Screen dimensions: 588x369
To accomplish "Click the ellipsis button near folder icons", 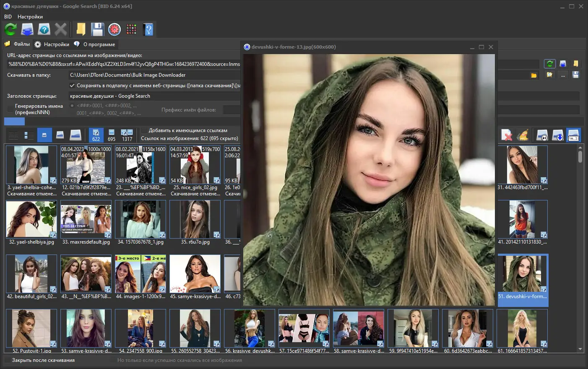I will [x=563, y=75].
